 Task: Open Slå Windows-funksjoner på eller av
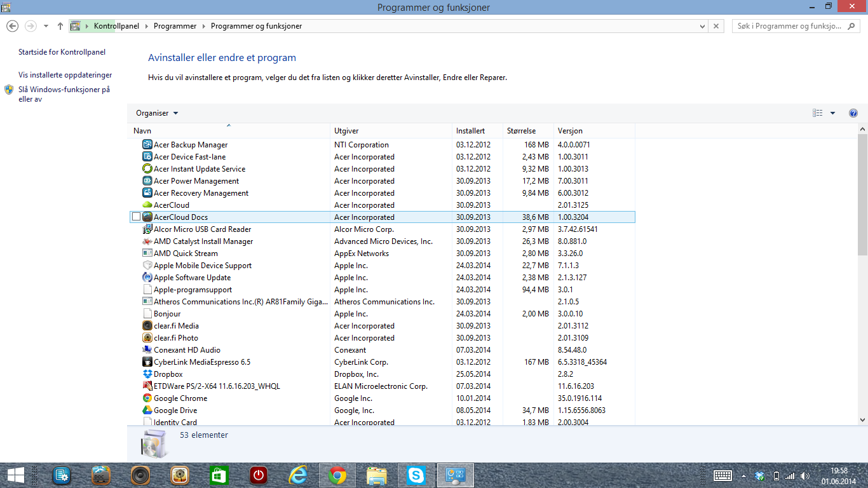click(x=64, y=95)
